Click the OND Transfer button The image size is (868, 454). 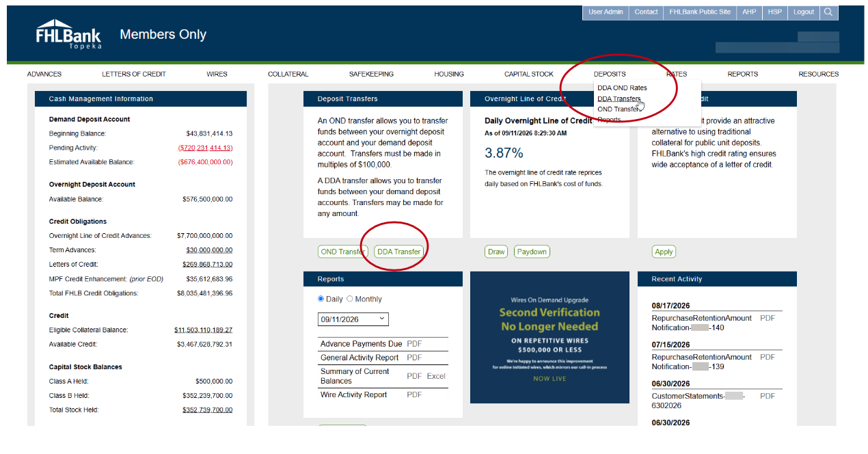point(342,252)
